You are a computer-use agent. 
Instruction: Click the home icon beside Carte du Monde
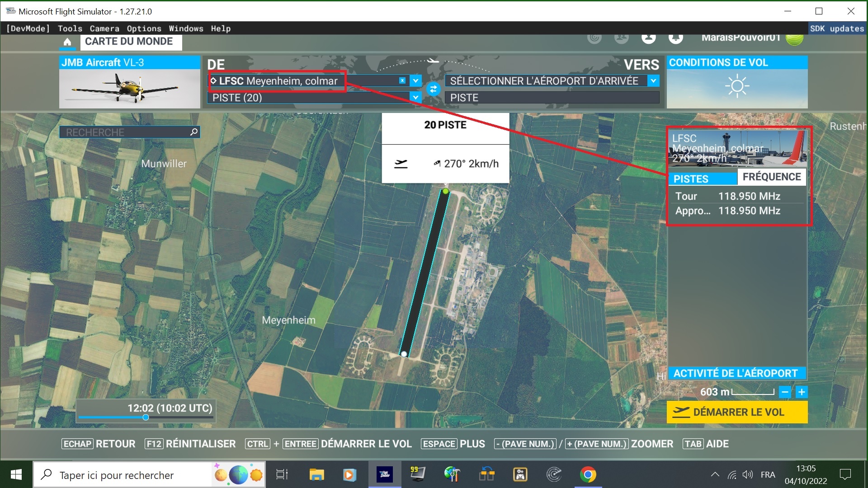pyautogui.click(x=67, y=42)
